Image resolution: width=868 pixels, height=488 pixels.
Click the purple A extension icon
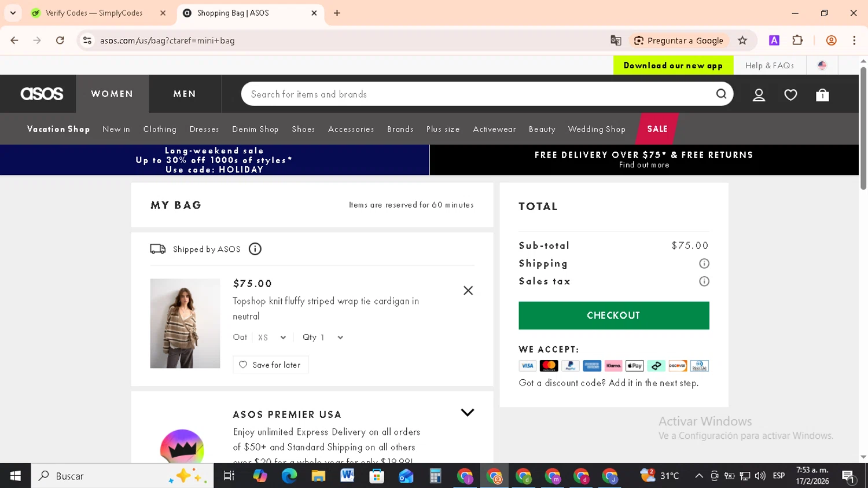pos(774,41)
